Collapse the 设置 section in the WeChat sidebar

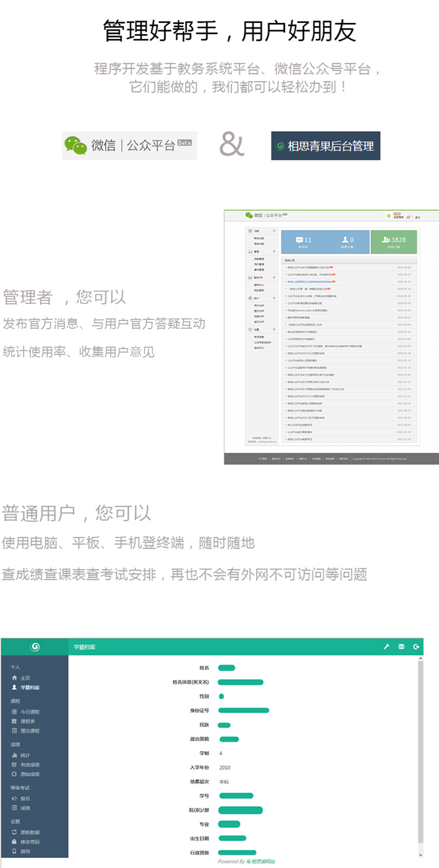(x=274, y=329)
